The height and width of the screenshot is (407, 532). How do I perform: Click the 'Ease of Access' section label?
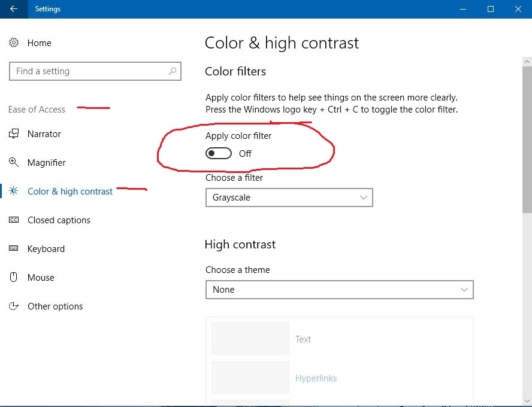[37, 110]
